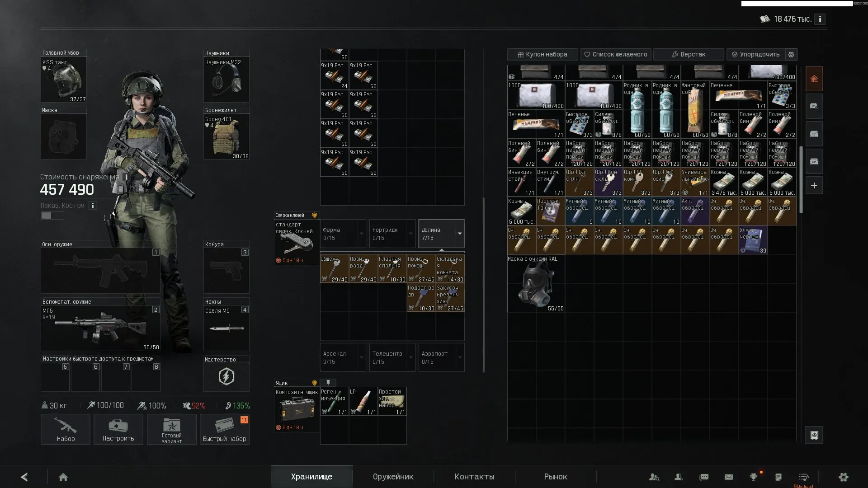Click the Готовый вариант button
The width and height of the screenshot is (868, 488).
pyautogui.click(x=171, y=429)
